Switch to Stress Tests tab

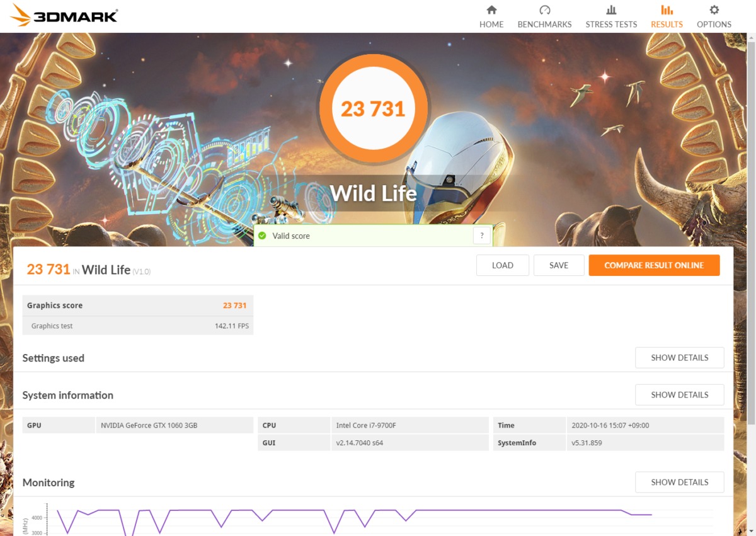click(611, 17)
